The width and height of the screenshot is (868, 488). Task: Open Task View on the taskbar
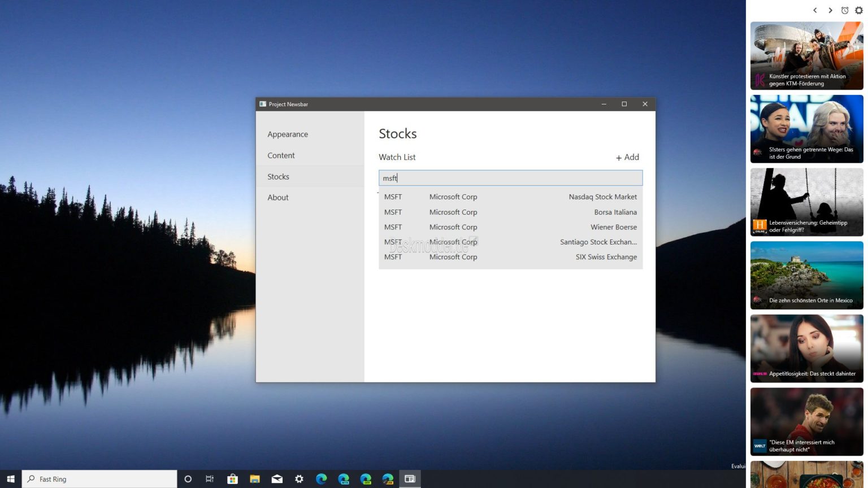pos(210,479)
